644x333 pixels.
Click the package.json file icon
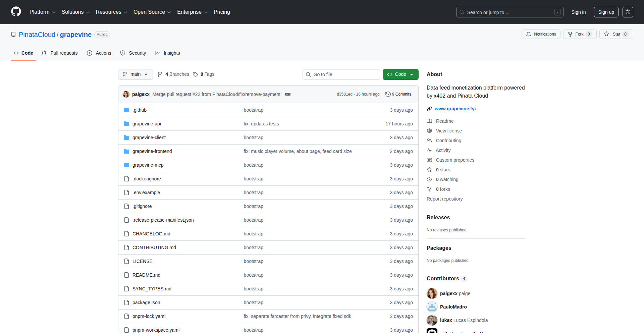pyautogui.click(x=126, y=302)
